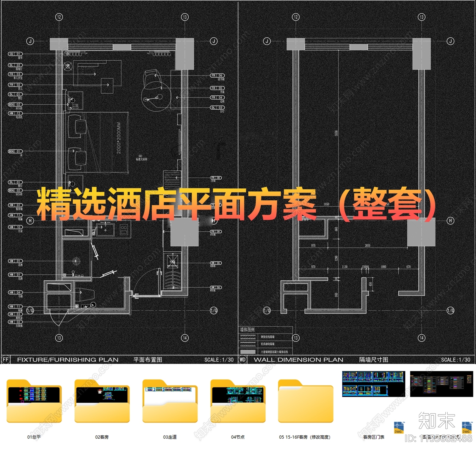Click the 隔墙尺寸图 title text
This screenshot has width=476, height=450.
click(374, 360)
